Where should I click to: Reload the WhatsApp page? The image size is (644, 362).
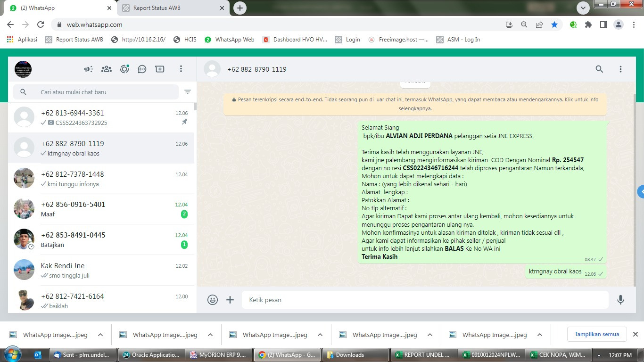(41, 25)
